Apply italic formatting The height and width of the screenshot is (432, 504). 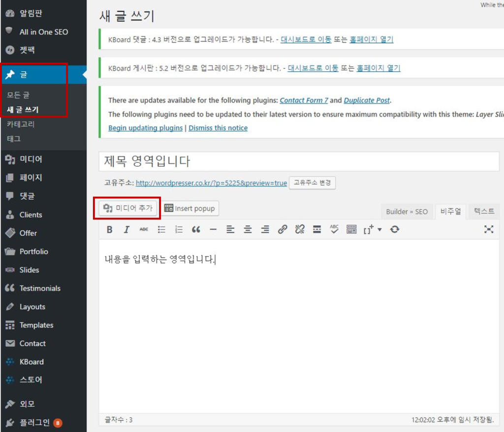[x=126, y=229]
